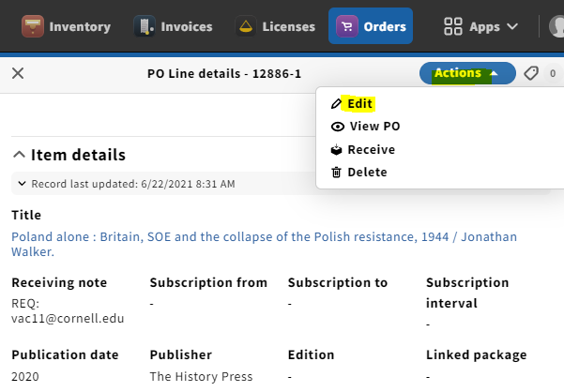This screenshot has width=564, height=392.
Task: Click the Orders shopping cart icon
Action: coord(347,26)
